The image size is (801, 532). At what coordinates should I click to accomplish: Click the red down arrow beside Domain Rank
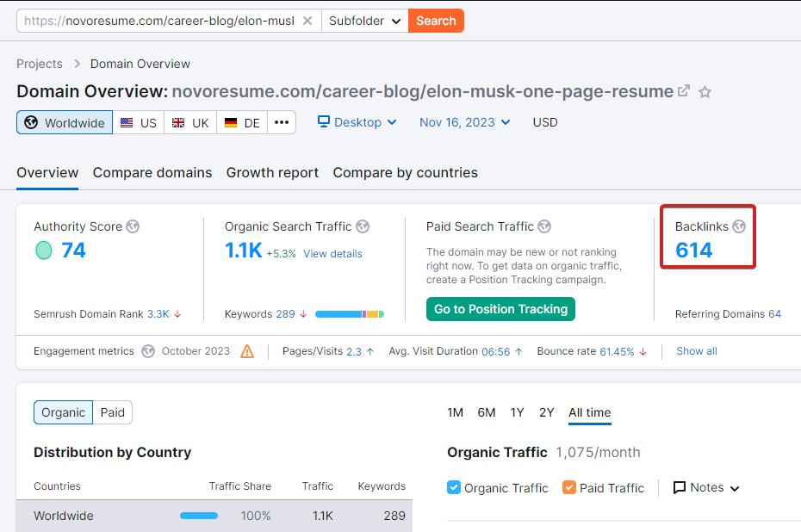click(177, 314)
